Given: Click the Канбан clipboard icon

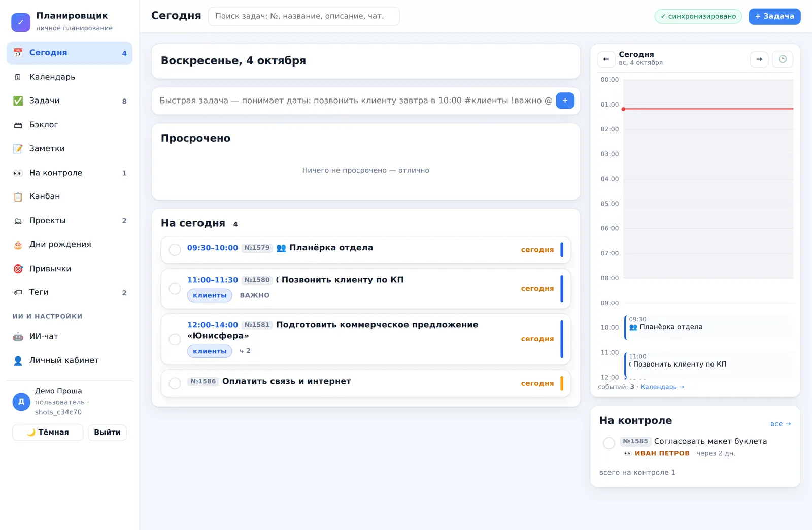Looking at the screenshot, I should point(18,197).
